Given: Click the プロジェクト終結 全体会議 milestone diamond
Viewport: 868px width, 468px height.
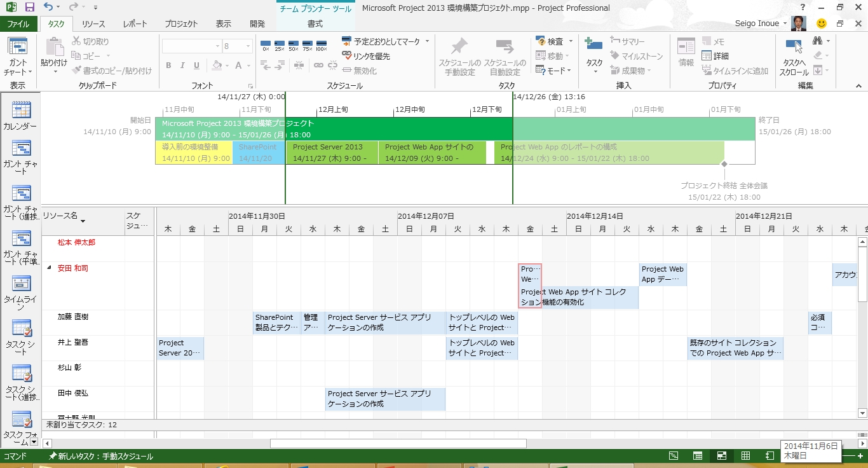Looking at the screenshot, I should (x=724, y=164).
